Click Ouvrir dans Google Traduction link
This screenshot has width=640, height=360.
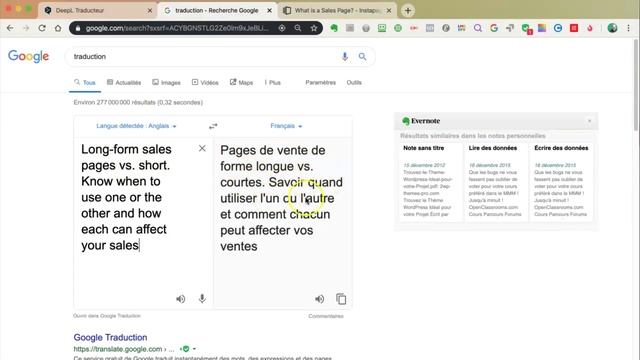pyautogui.click(x=107, y=316)
